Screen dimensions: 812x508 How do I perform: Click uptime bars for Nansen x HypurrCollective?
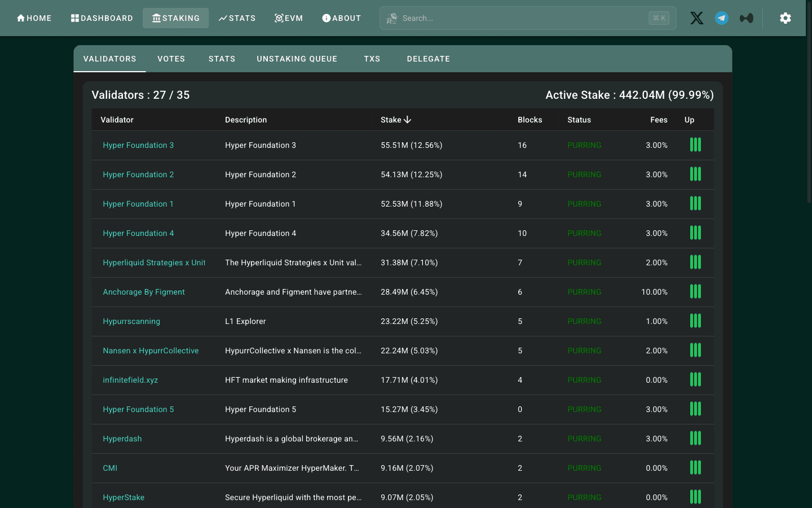695,351
